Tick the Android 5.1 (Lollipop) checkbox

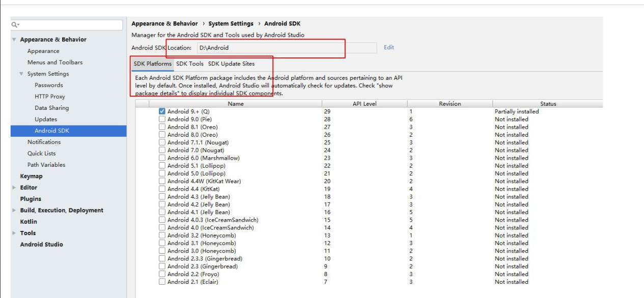(x=162, y=166)
